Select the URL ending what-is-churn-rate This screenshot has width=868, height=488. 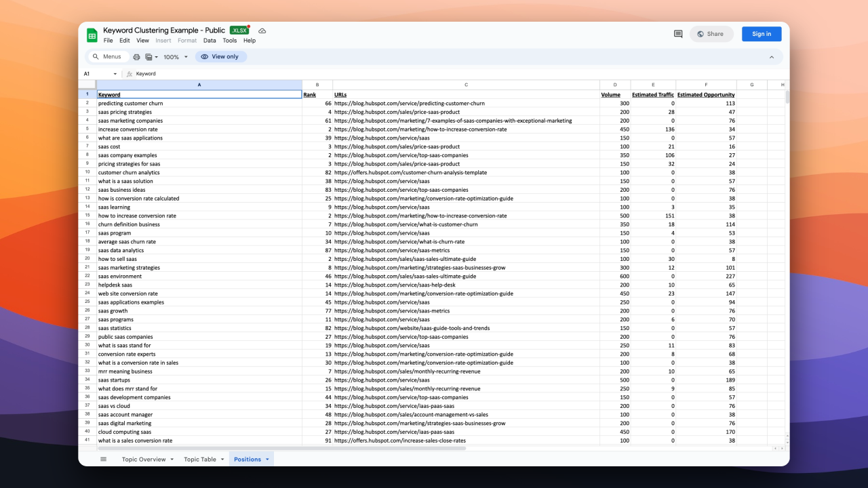(467, 242)
